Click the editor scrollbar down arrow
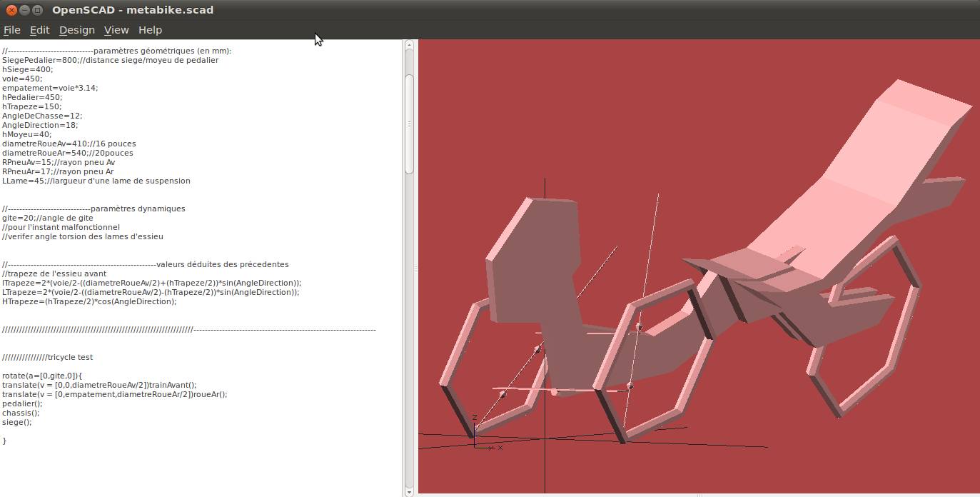Screen dimensions: 980x497 (x=409, y=491)
